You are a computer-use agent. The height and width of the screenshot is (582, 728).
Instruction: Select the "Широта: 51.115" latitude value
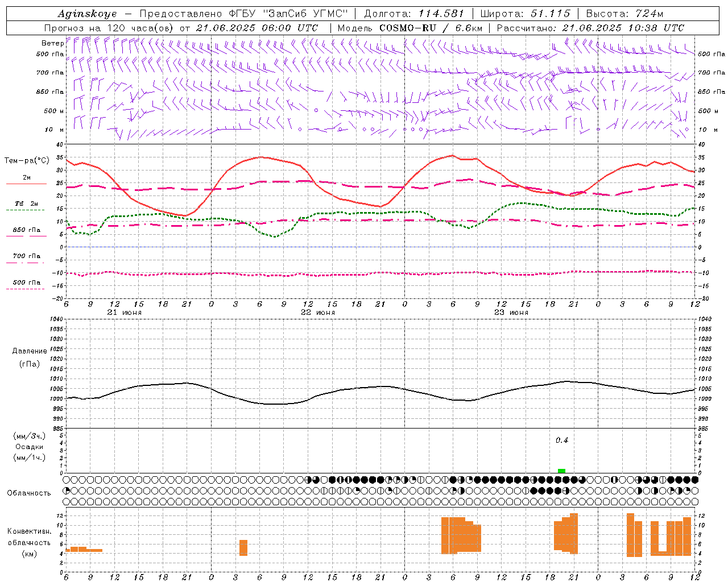(x=525, y=14)
